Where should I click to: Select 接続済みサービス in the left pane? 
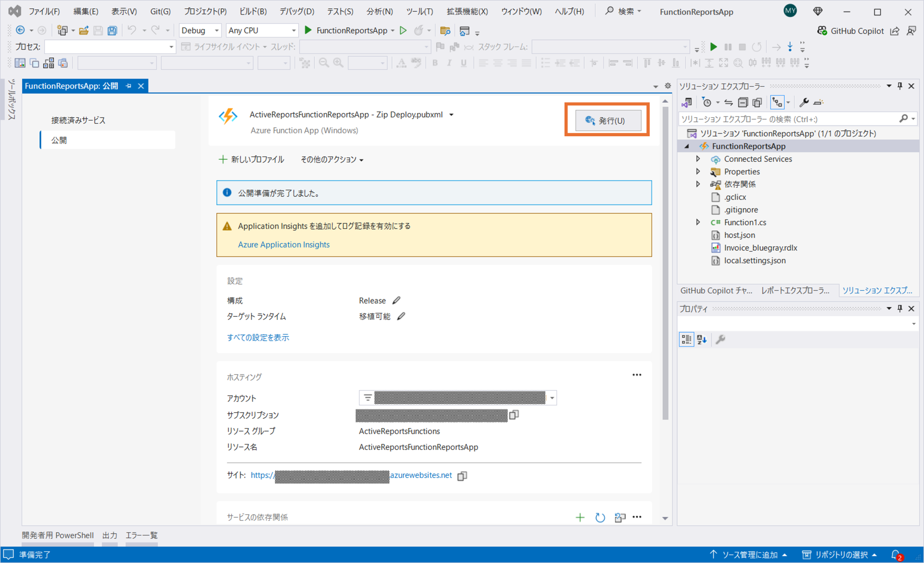pos(78,120)
